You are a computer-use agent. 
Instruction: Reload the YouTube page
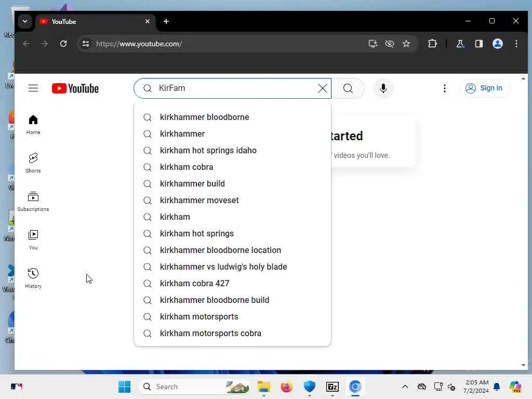pos(63,44)
